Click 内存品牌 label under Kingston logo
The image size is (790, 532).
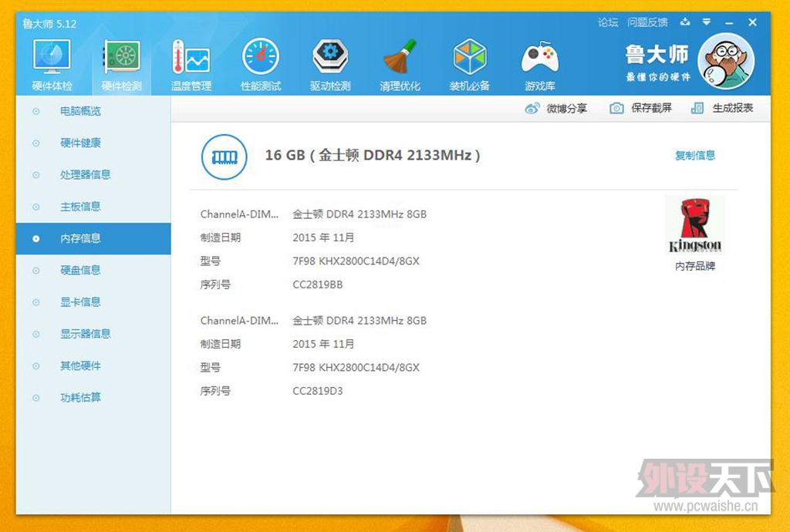click(695, 266)
